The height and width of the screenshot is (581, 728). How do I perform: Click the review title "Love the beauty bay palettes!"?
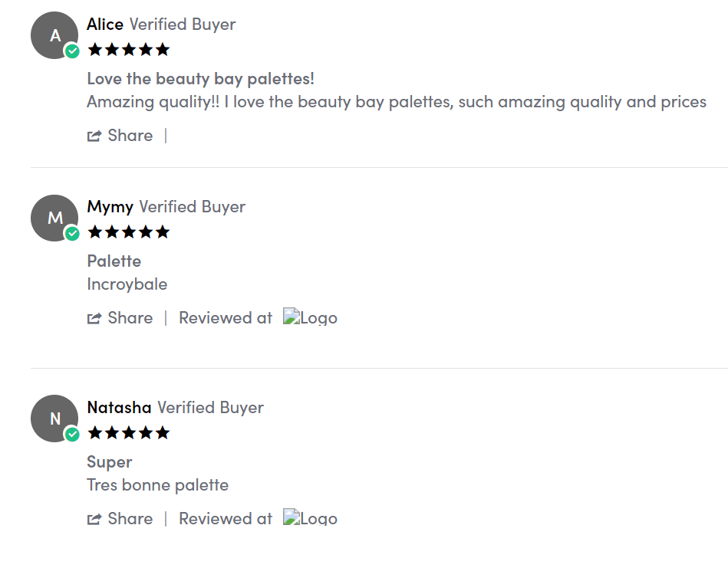point(200,79)
